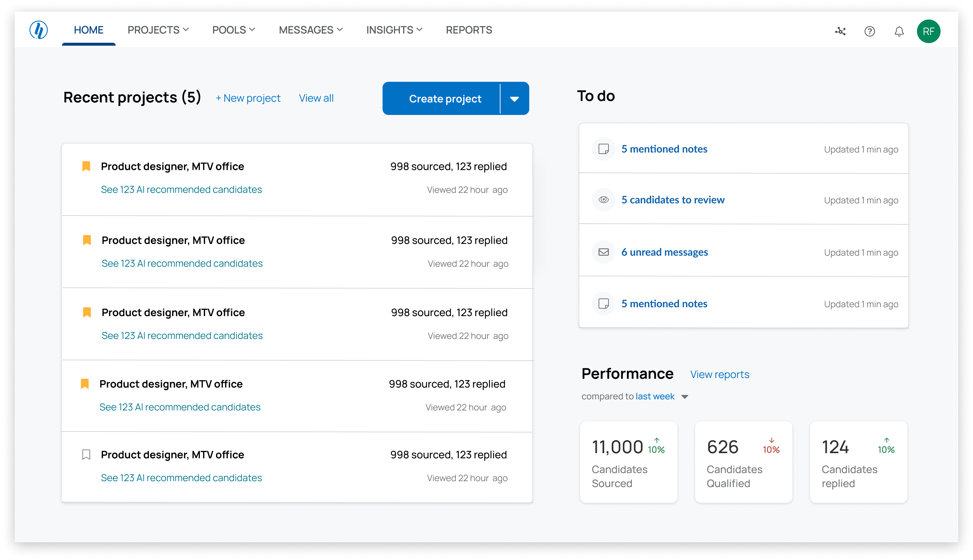Open the Candidates Qualified performance card
The image size is (973, 560).
(743, 462)
